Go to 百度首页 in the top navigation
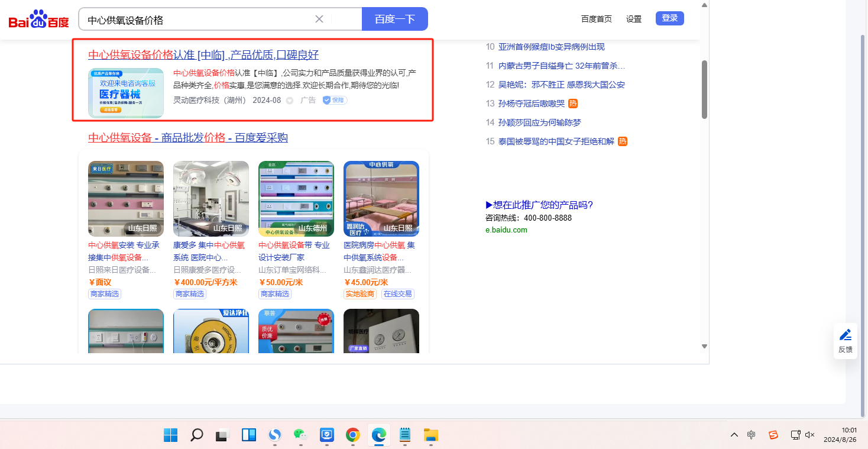Image resolution: width=868 pixels, height=449 pixels. click(596, 19)
